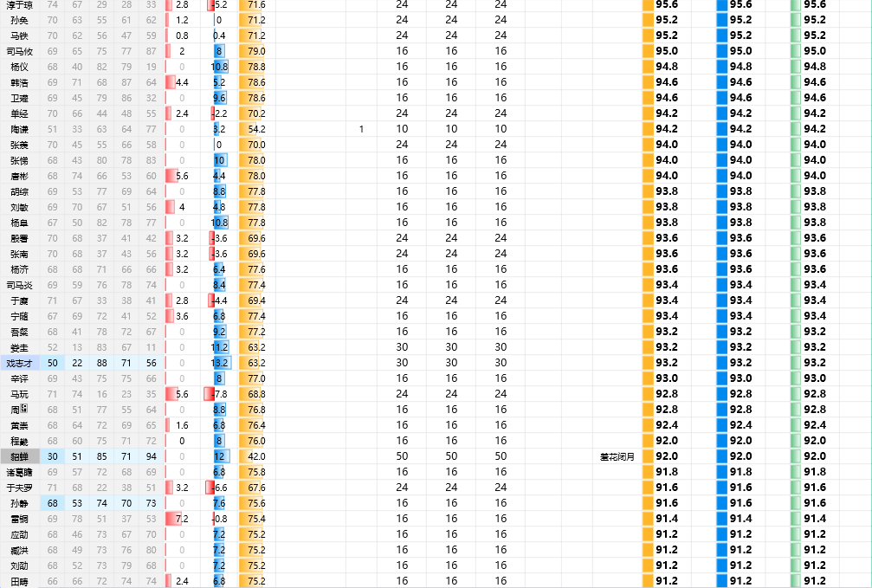Click the value -7.8 in 马玩's row
The width and height of the screenshot is (872, 588).
click(219, 394)
